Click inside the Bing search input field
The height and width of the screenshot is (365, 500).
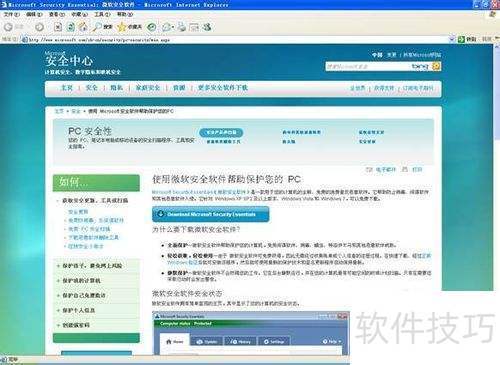pos(367,66)
